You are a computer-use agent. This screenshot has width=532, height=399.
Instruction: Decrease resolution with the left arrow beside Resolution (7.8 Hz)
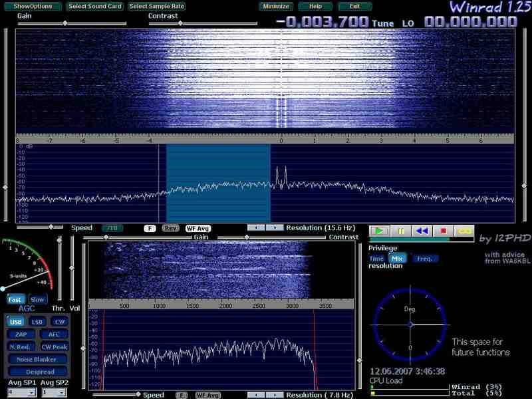pos(256,395)
